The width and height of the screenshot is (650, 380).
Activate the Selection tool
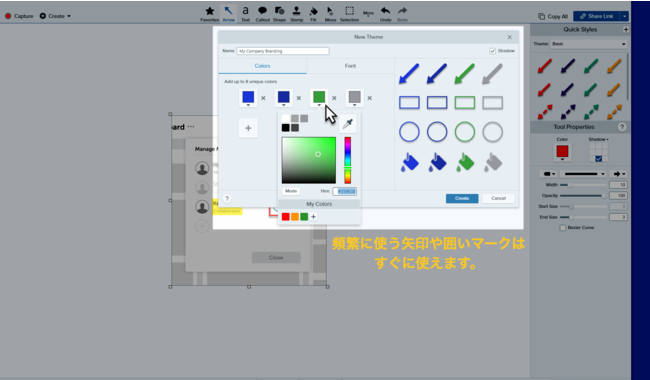349,14
